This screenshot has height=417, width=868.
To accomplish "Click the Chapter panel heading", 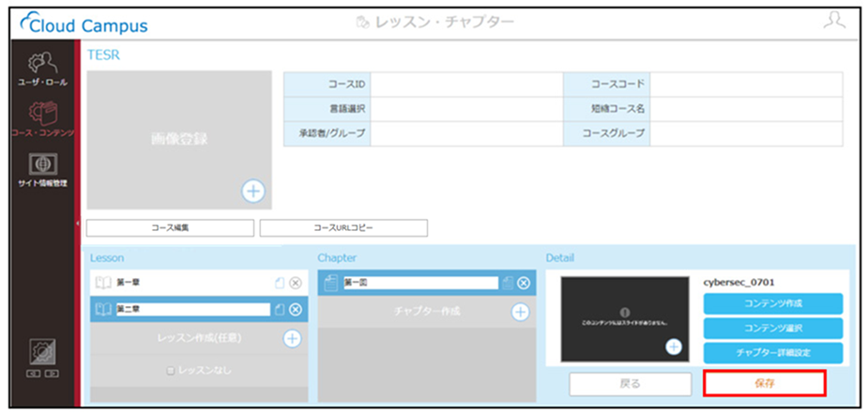I will [337, 258].
